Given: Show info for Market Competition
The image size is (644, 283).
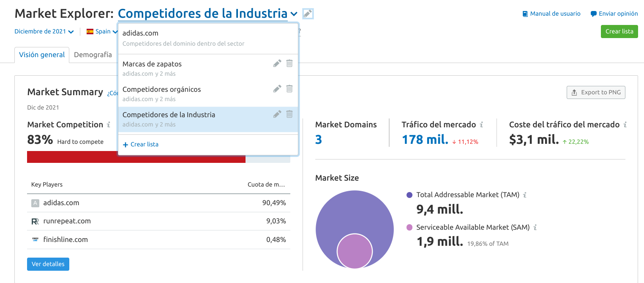Looking at the screenshot, I should pyautogui.click(x=109, y=125).
